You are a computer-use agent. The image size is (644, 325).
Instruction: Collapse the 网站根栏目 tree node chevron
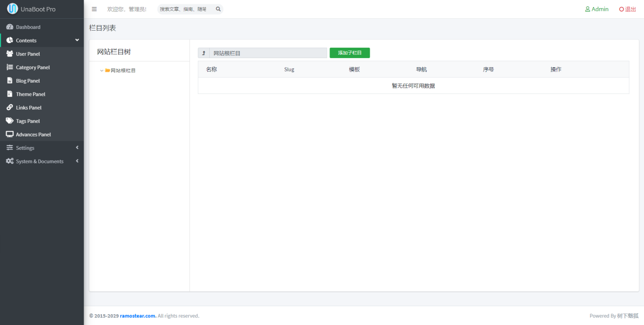[101, 70]
